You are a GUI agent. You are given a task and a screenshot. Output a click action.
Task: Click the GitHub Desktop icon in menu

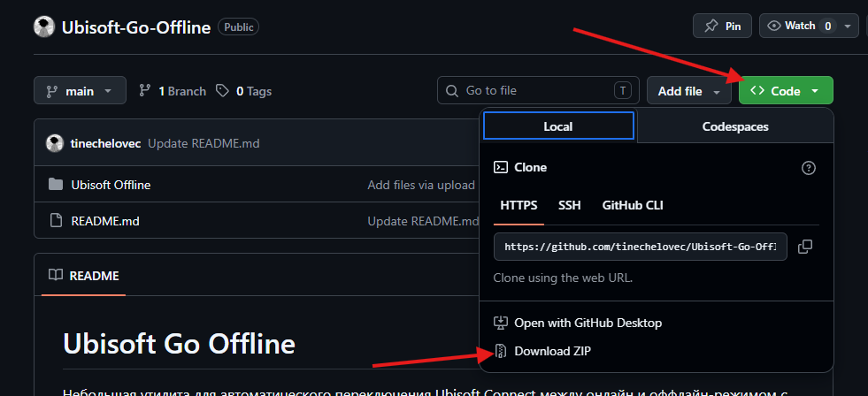[501, 323]
